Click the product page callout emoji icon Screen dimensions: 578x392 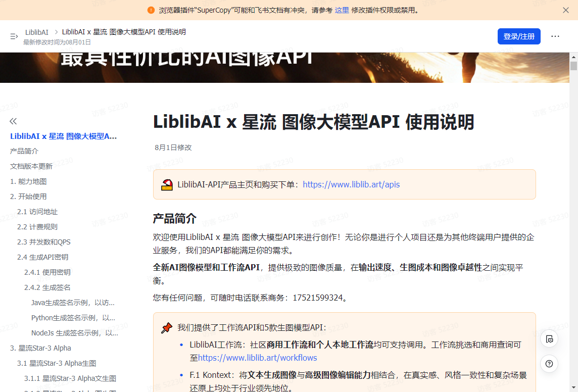(167, 184)
